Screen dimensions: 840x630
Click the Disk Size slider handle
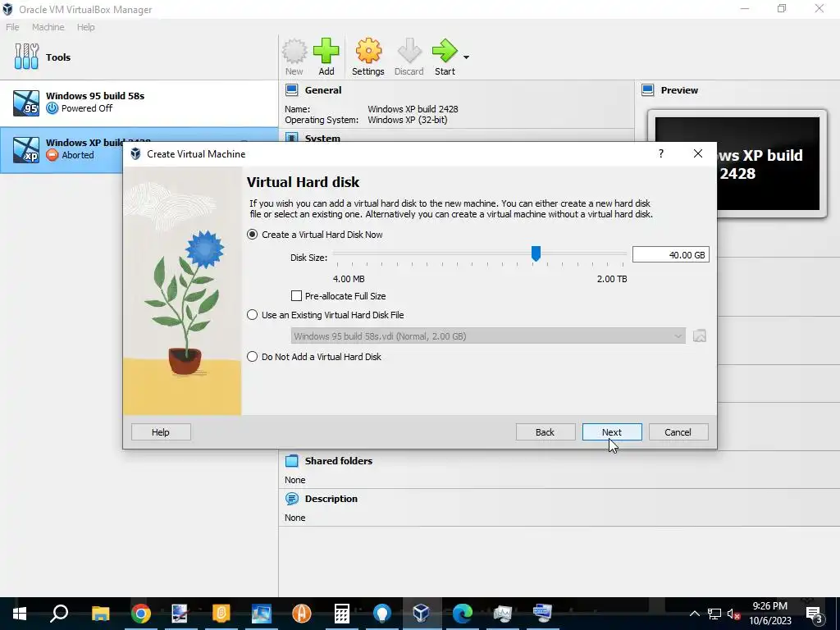pyautogui.click(x=536, y=254)
